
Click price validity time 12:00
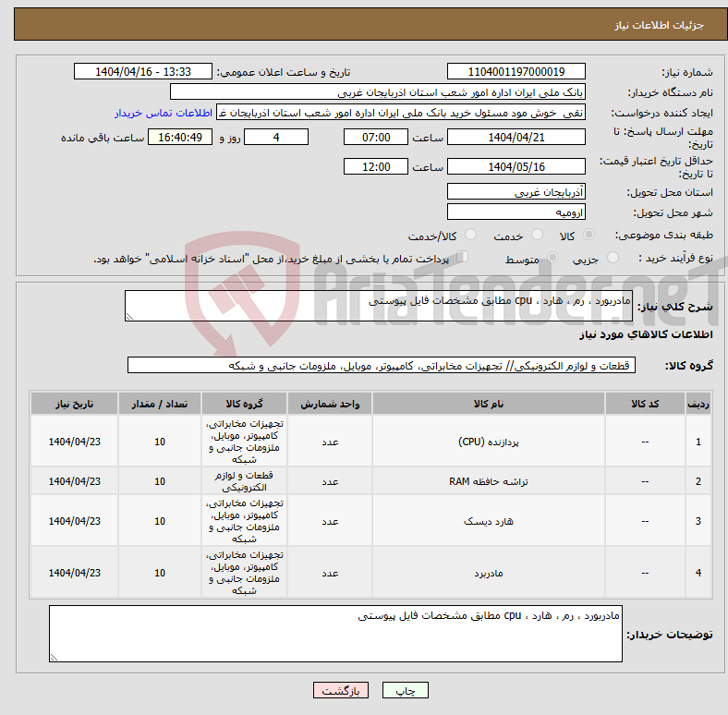pyautogui.click(x=376, y=166)
